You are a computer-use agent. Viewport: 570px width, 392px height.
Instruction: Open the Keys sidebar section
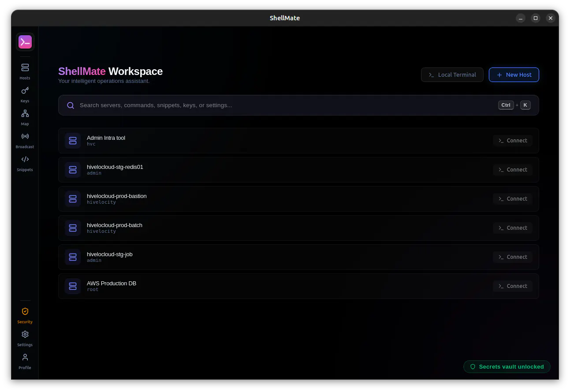tap(25, 94)
